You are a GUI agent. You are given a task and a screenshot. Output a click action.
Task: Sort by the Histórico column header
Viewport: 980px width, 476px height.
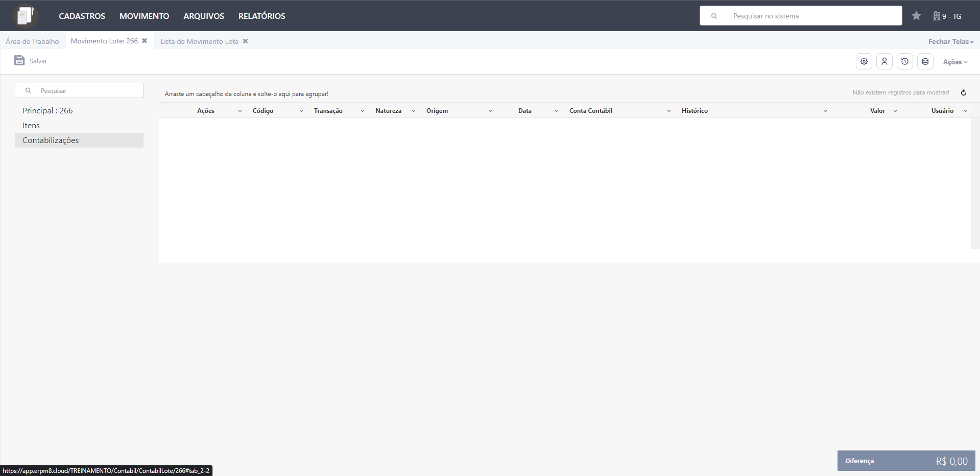click(x=695, y=111)
